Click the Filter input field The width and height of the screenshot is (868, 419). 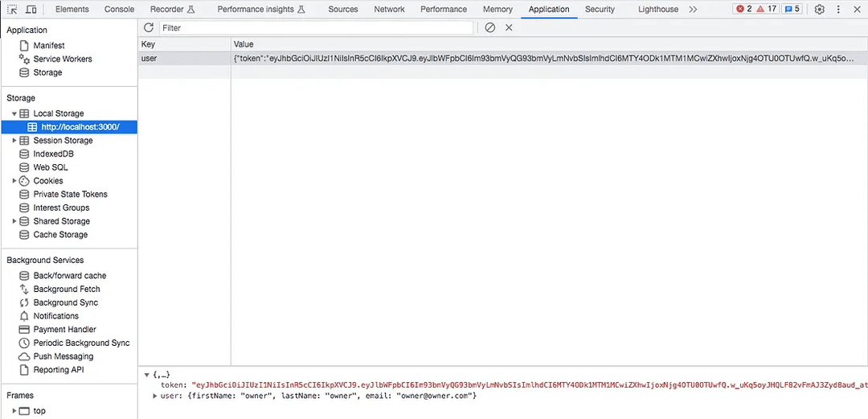point(316,27)
